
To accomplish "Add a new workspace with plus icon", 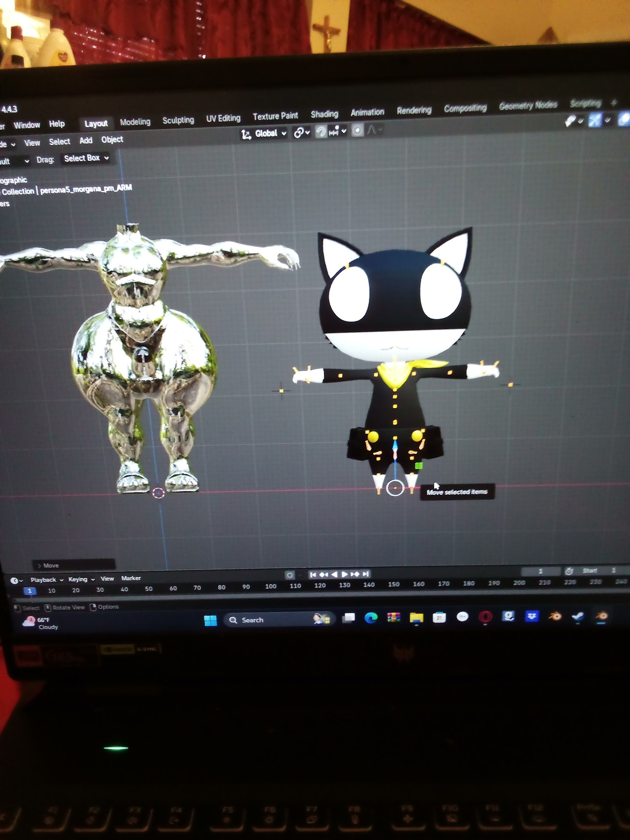I will pyautogui.click(x=613, y=102).
